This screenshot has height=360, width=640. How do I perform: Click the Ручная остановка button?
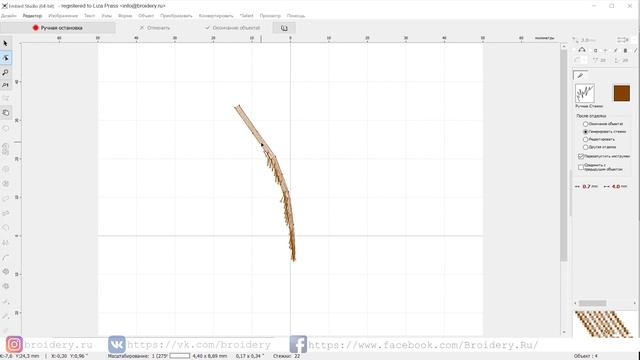pos(58,28)
